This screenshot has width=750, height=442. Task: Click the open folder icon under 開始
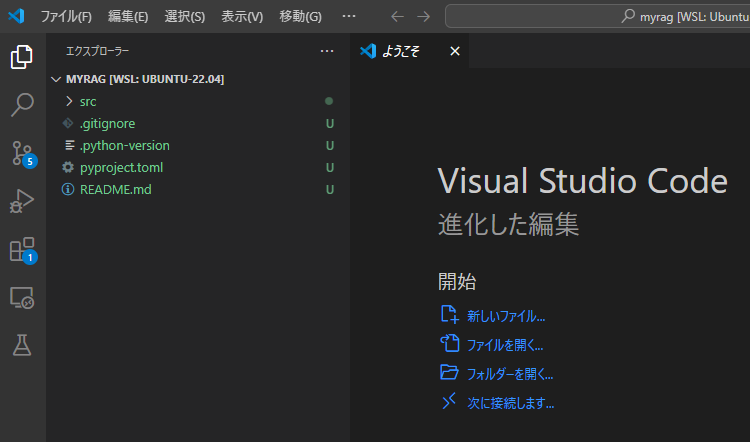(449, 372)
